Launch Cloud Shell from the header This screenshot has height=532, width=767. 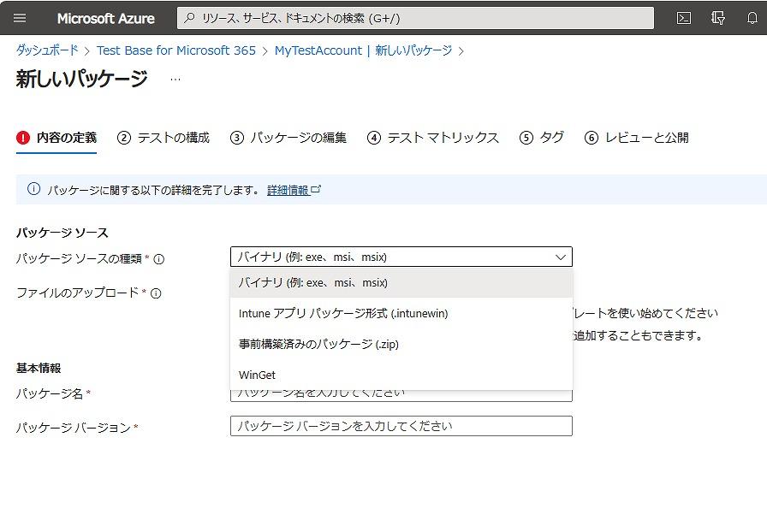point(683,18)
